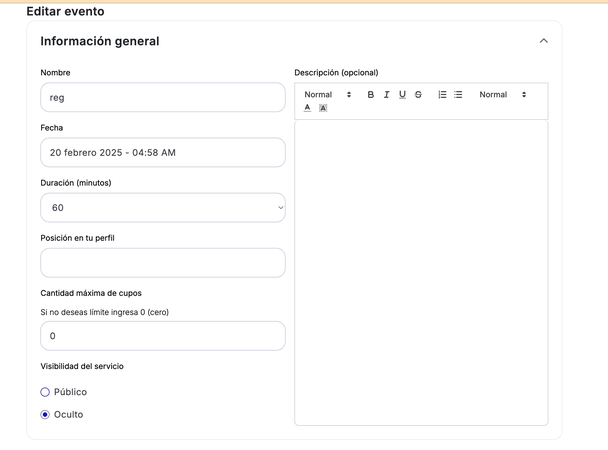Open the text color picker icon
This screenshot has height=450, width=608.
pyautogui.click(x=307, y=108)
